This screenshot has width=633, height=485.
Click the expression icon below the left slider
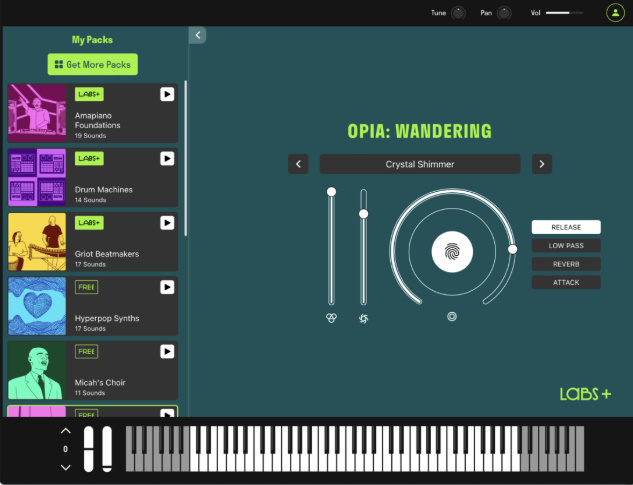click(x=331, y=318)
